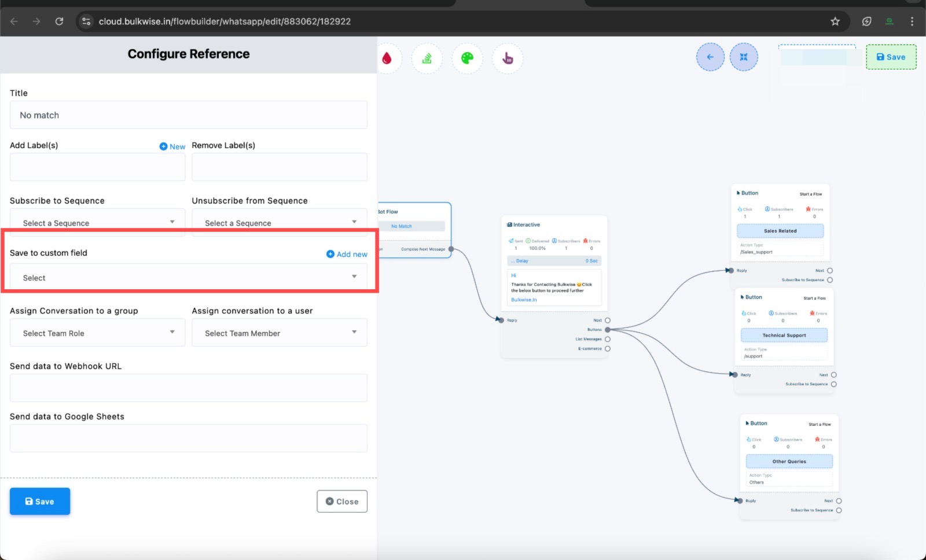Select the Technical Support button node
This screenshot has height=560, width=926.
pyautogui.click(x=784, y=336)
